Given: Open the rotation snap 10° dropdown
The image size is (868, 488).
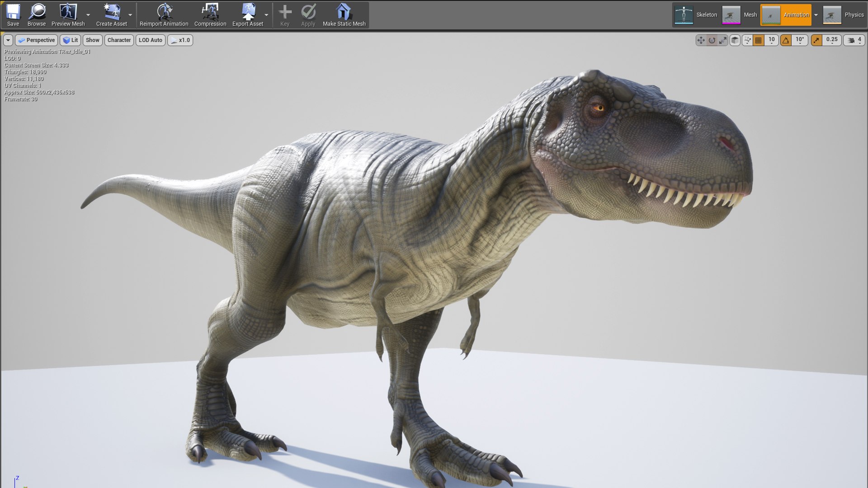Looking at the screenshot, I should tap(800, 40).
